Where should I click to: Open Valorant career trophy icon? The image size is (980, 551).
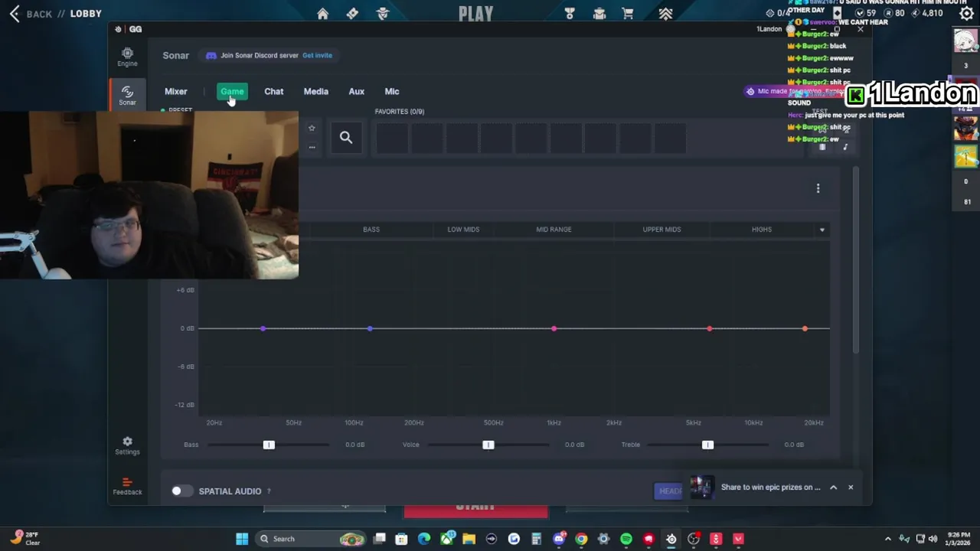(570, 14)
